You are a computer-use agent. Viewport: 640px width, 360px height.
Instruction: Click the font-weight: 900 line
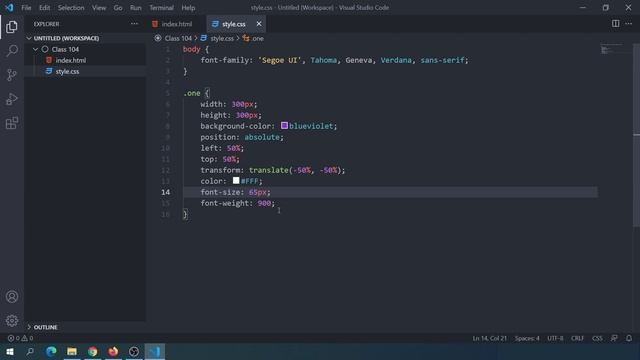click(238, 203)
